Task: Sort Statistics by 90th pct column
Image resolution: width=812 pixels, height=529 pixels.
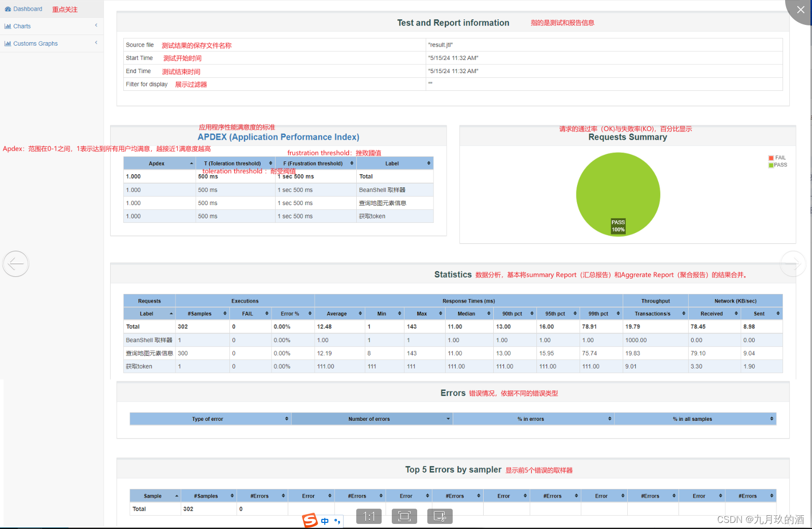Action: tap(515, 314)
